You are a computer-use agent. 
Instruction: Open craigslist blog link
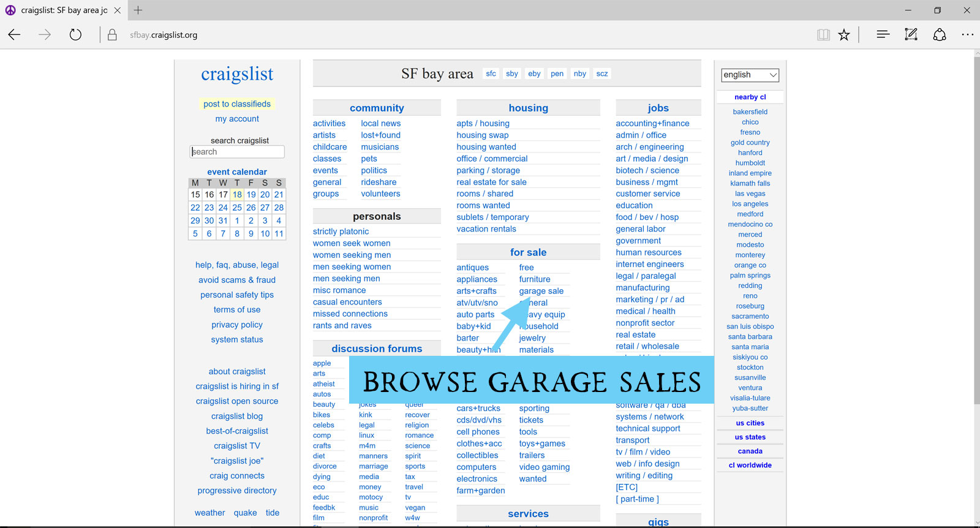[x=237, y=417]
